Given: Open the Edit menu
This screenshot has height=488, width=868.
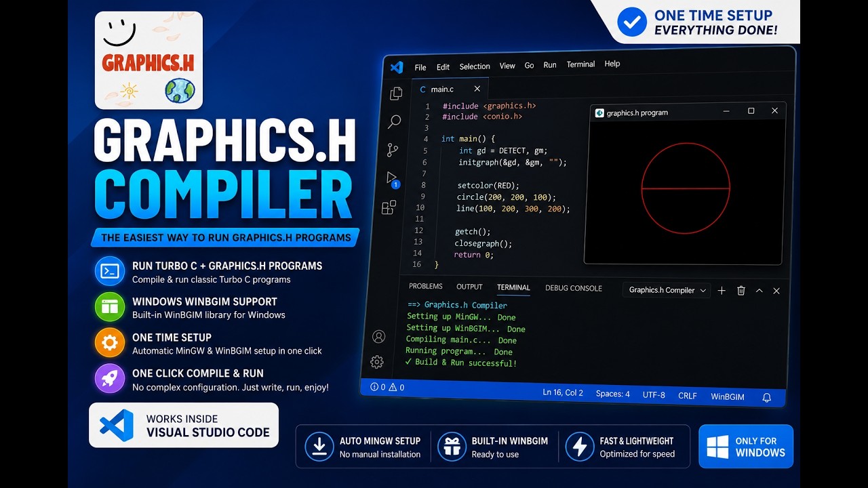Looking at the screenshot, I should (443, 67).
